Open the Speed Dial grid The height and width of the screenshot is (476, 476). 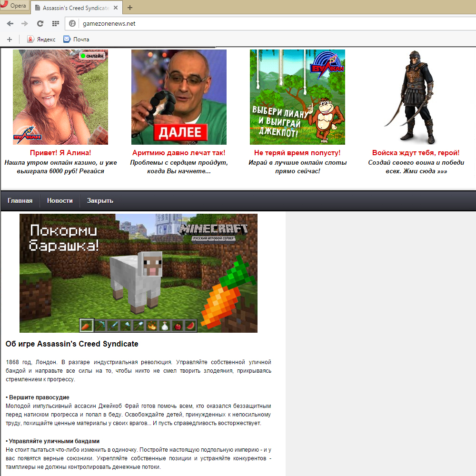[56, 24]
